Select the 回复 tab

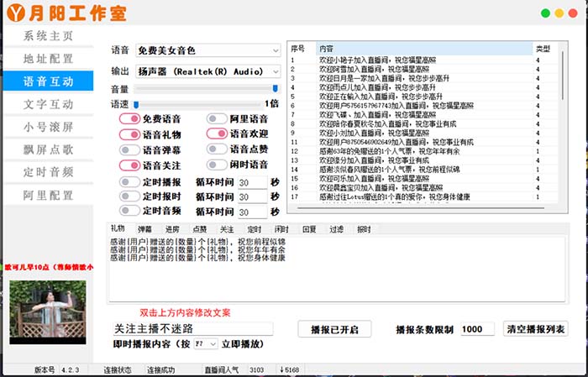308,229
